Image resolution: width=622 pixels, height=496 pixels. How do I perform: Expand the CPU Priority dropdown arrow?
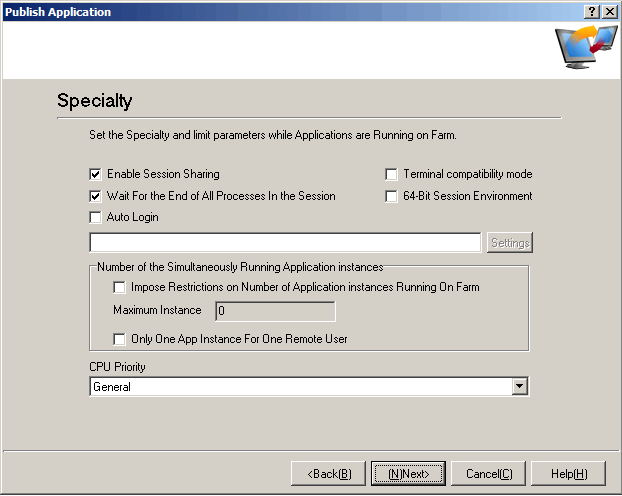(518, 387)
